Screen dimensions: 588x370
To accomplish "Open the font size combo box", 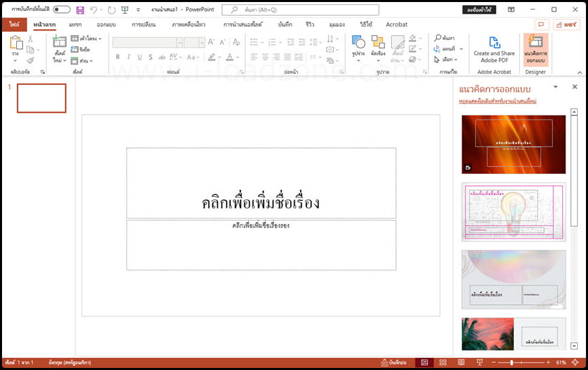I will pos(194,42).
